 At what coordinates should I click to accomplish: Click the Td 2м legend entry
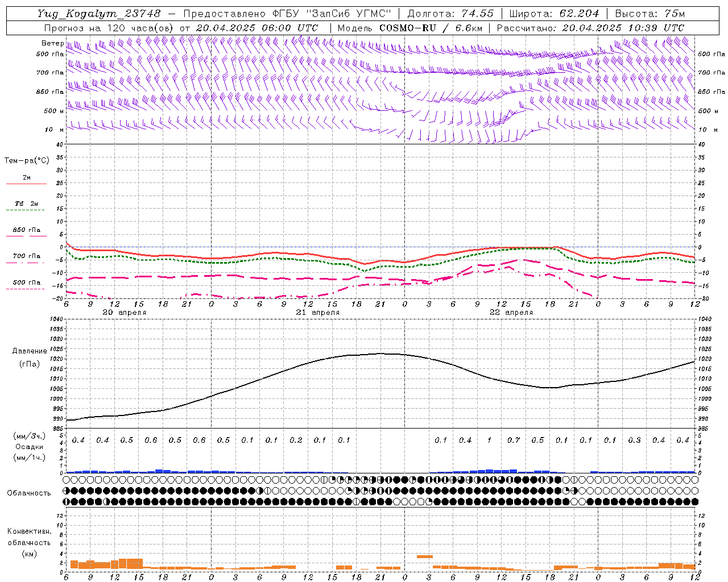27,203
